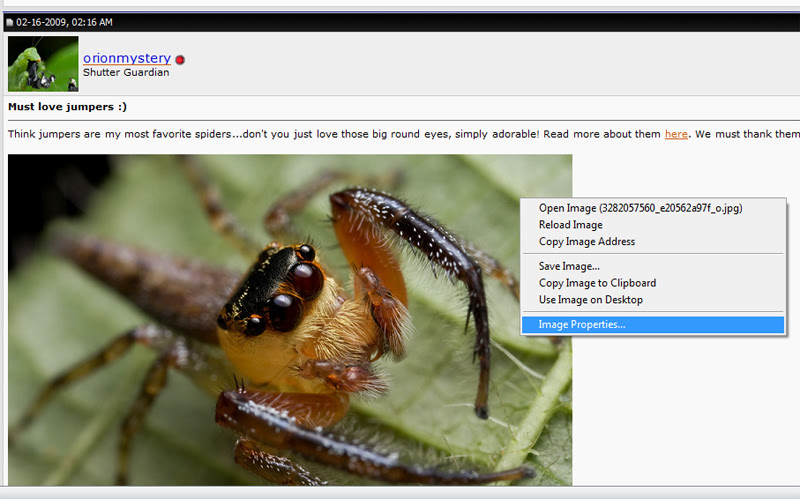Click the 'Must love jumpers :)' post title
Viewport: 800px width, 499px height.
point(67,107)
